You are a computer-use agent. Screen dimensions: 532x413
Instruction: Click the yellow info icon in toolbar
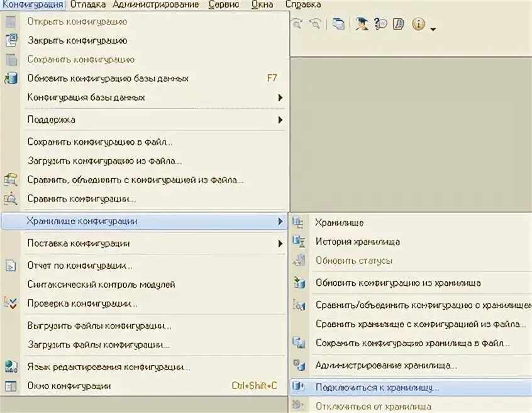coord(419,24)
